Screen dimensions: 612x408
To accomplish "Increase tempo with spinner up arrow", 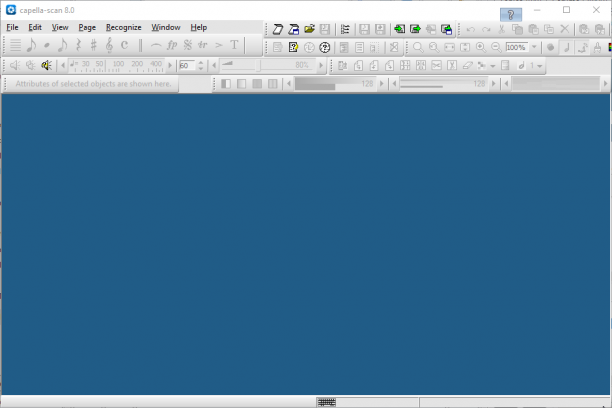I will coord(201,62).
